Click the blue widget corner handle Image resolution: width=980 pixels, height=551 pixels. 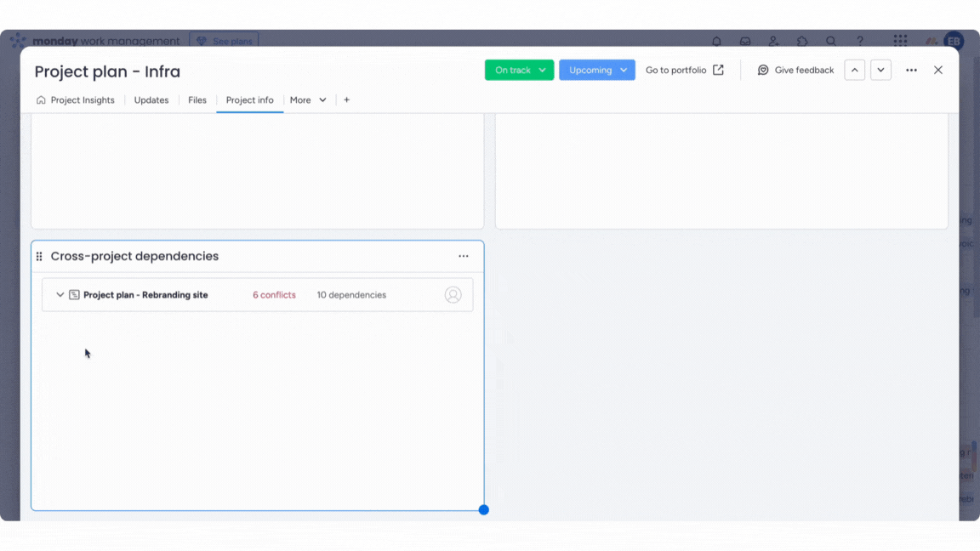click(484, 510)
